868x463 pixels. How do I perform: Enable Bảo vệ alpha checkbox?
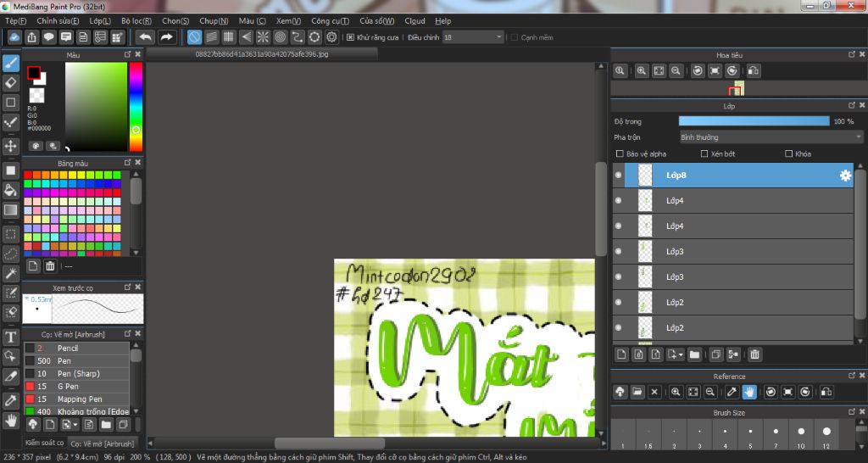pos(620,154)
